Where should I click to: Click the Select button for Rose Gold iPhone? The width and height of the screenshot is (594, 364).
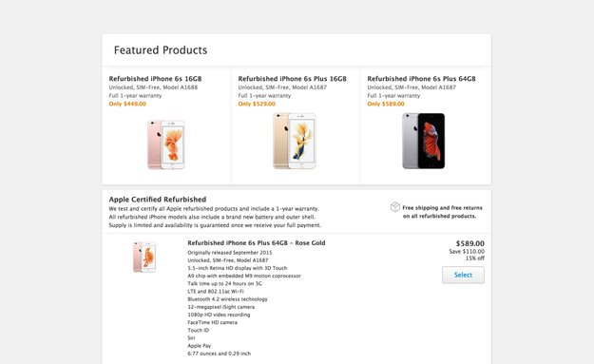click(x=463, y=275)
